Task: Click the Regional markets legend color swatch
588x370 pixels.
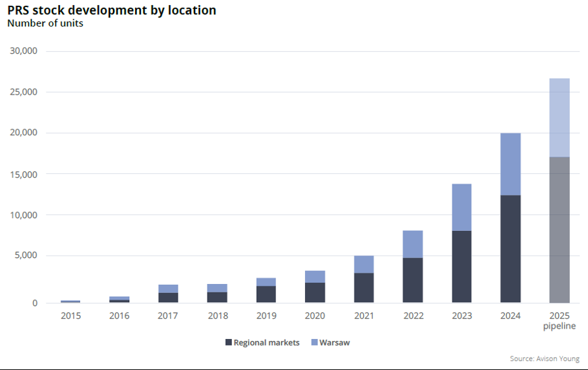Action: point(228,342)
